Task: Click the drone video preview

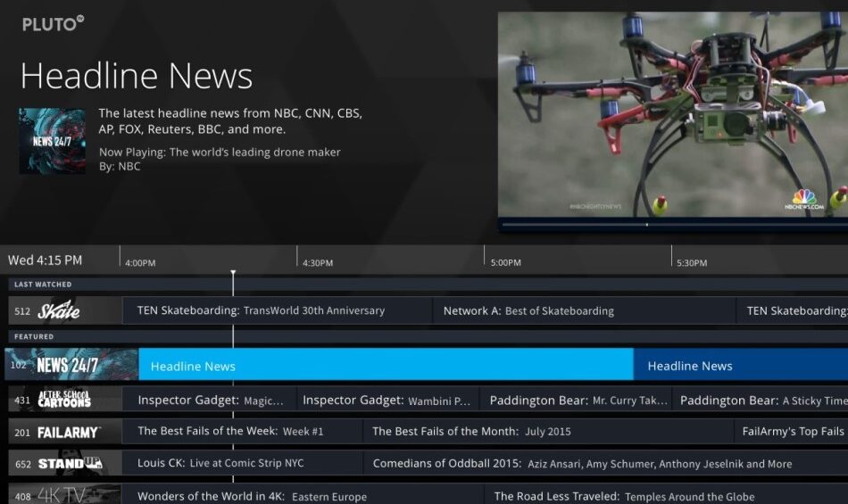Action: click(x=673, y=114)
